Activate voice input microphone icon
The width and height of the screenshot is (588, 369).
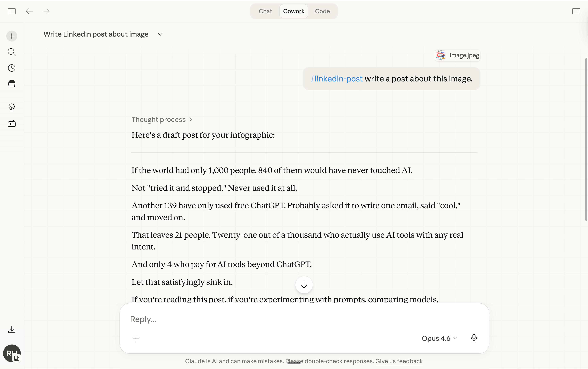click(474, 338)
